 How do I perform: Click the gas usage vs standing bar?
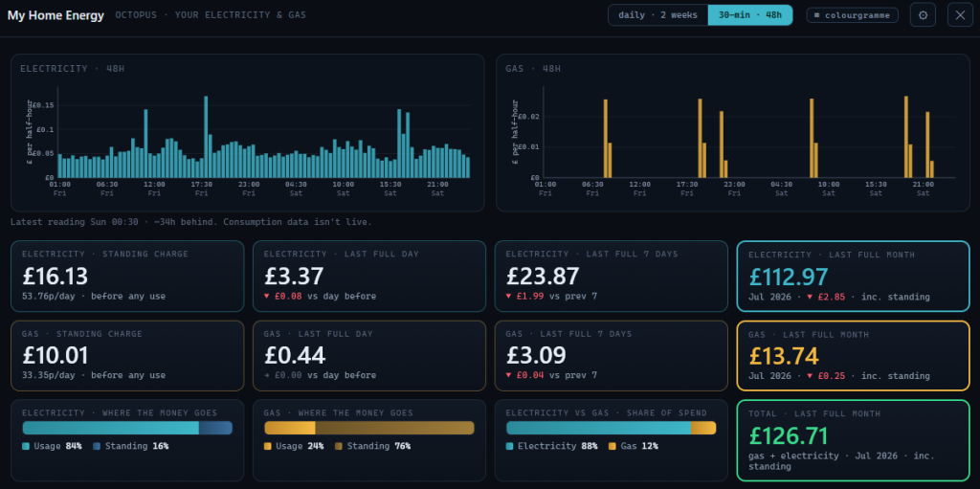coord(369,428)
